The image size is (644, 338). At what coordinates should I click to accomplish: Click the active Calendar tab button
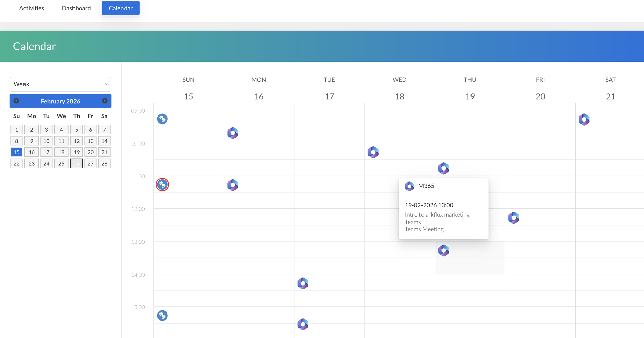click(x=120, y=8)
